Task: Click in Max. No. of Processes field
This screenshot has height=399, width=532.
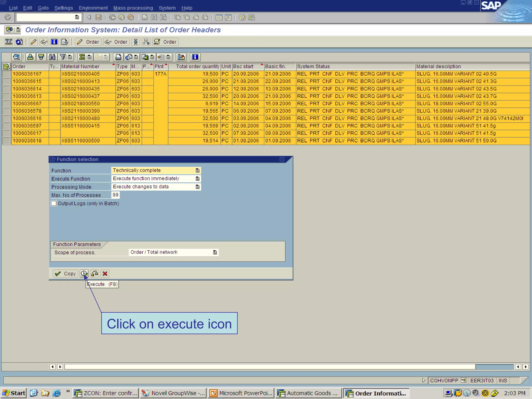Action: pyautogui.click(x=115, y=195)
